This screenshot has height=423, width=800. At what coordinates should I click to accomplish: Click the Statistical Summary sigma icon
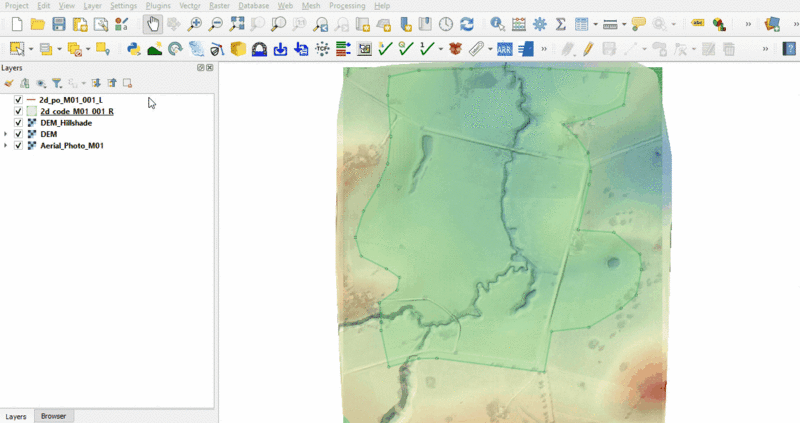coord(560,24)
